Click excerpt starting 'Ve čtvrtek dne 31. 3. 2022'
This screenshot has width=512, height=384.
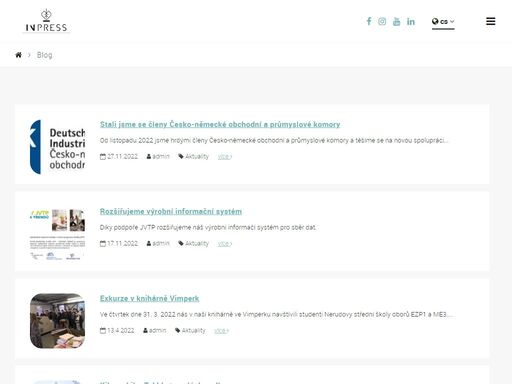click(x=276, y=314)
